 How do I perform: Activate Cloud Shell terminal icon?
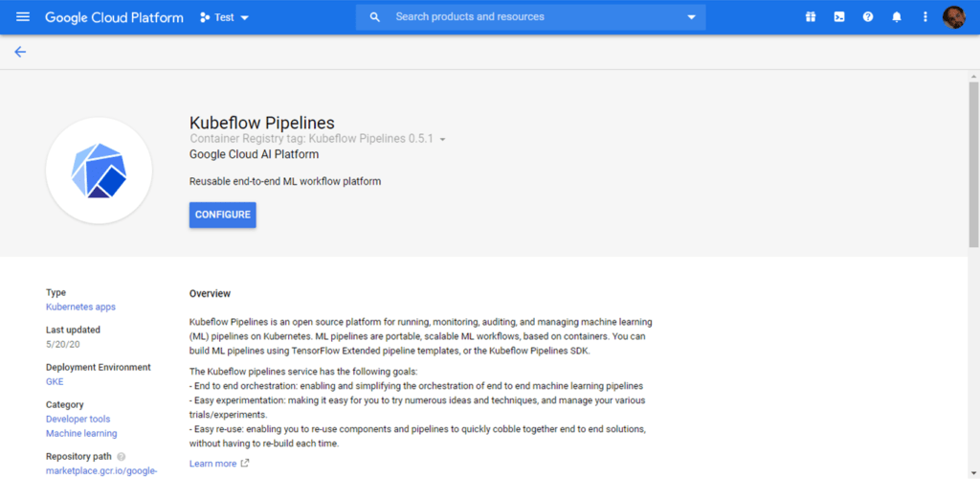(x=839, y=17)
